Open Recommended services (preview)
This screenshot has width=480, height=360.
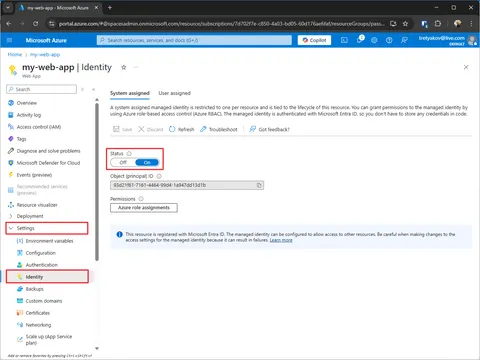42,190
